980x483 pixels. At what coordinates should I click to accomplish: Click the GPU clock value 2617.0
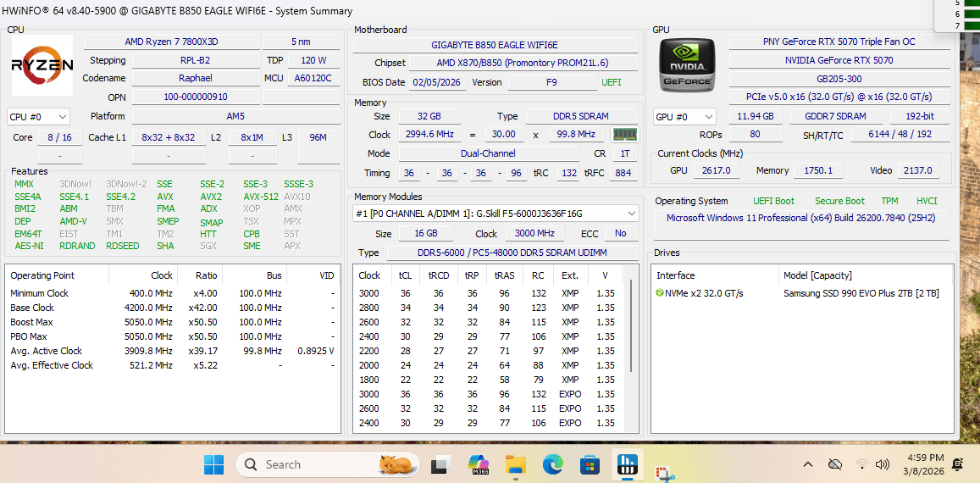coord(717,170)
